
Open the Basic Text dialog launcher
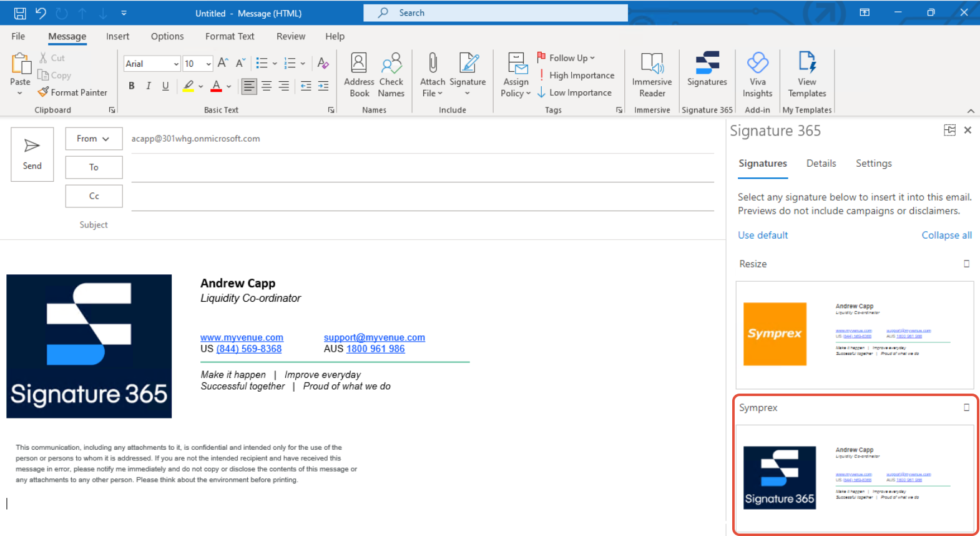[331, 110]
